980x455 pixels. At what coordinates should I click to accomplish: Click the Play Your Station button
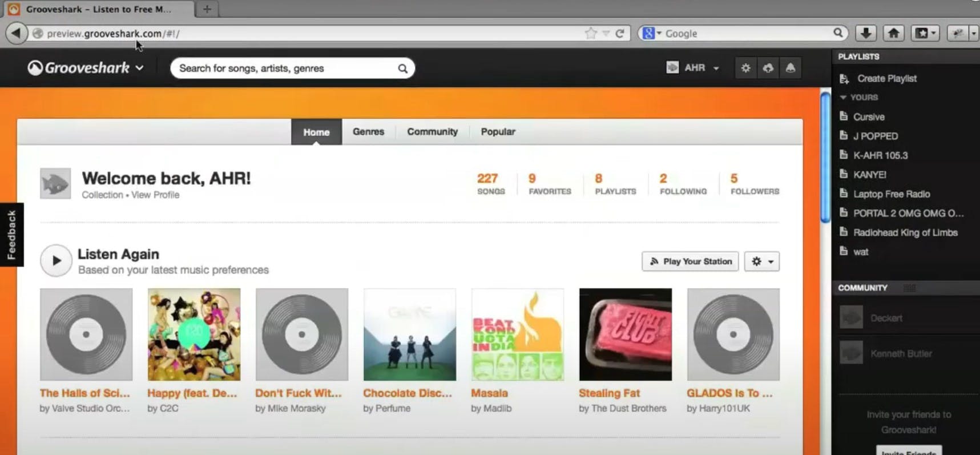690,261
